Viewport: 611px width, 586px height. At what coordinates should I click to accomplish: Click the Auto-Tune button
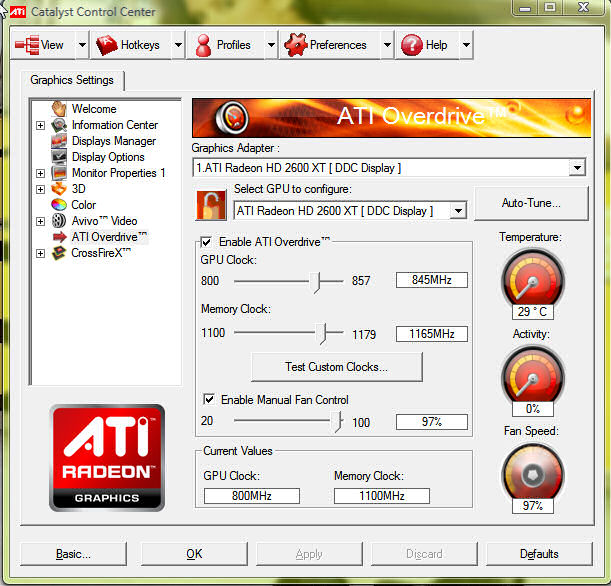[x=531, y=203]
